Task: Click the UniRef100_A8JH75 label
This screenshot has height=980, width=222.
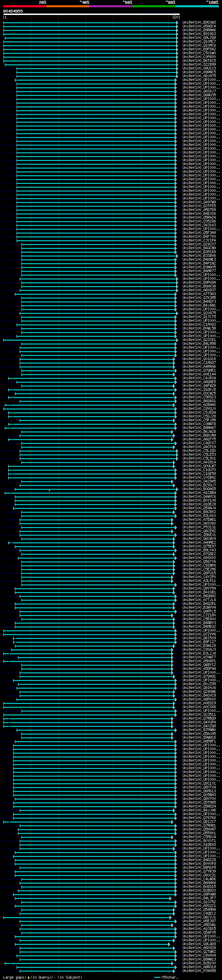Action: 199,76
